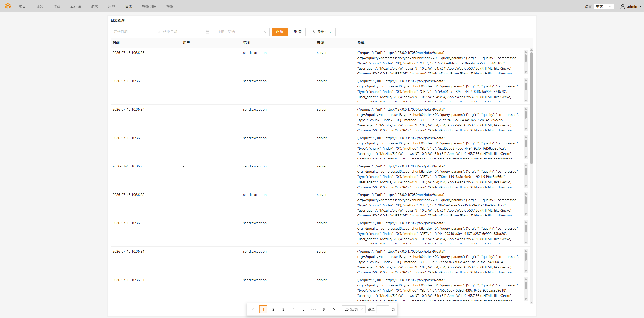Click scrollbar thumb of payload id e6b01d7b
Image resolution: width=644 pixels, height=318 pixels.
[526, 86]
